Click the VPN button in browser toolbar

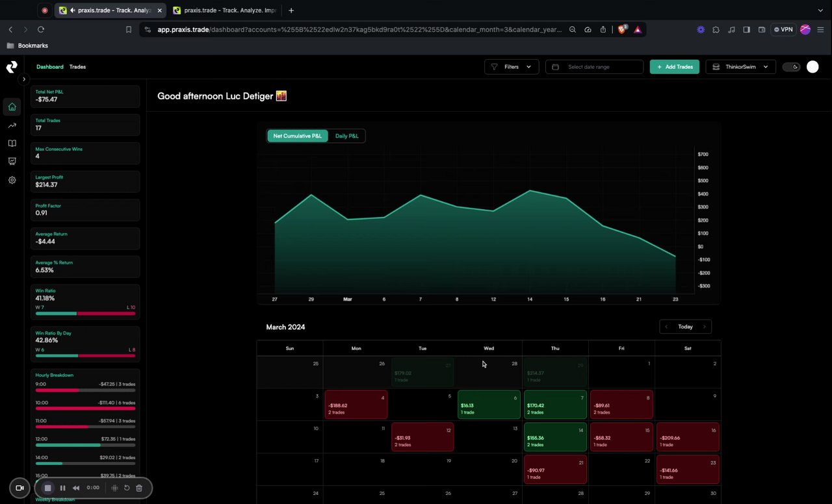tap(783, 29)
